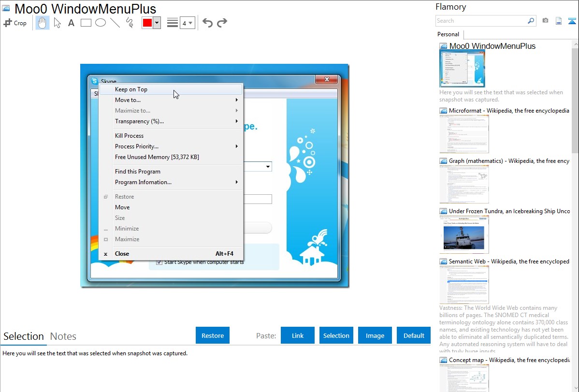The height and width of the screenshot is (392, 579).
Task: Click the Default paste button
Action: pos(414,335)
